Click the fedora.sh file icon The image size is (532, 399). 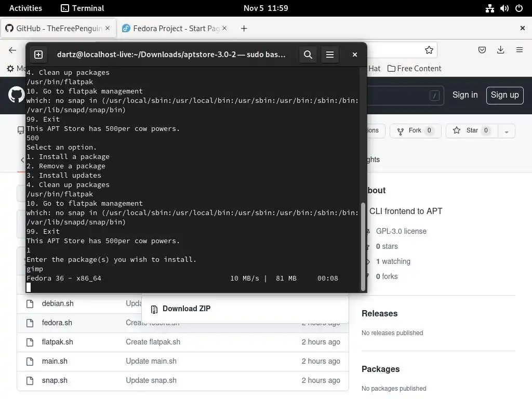[x=30, y=323]
